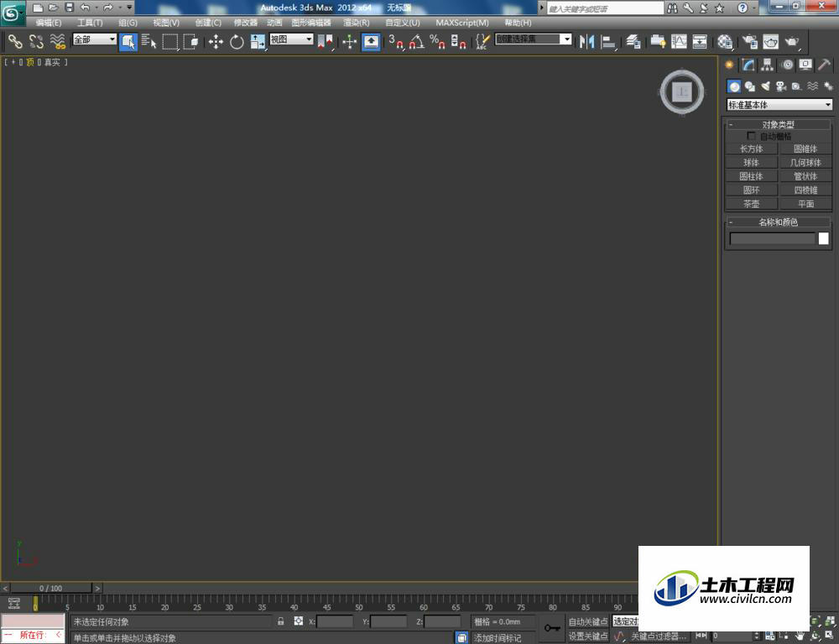Save the scene with the floppy disk icon
Viewport: 839px width, 644px height.
point(69,8)
